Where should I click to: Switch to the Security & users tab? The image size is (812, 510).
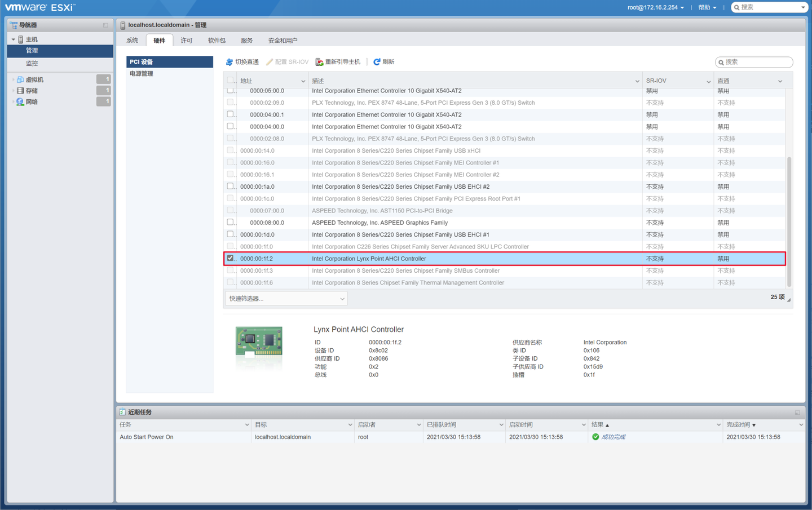[283, 41]
